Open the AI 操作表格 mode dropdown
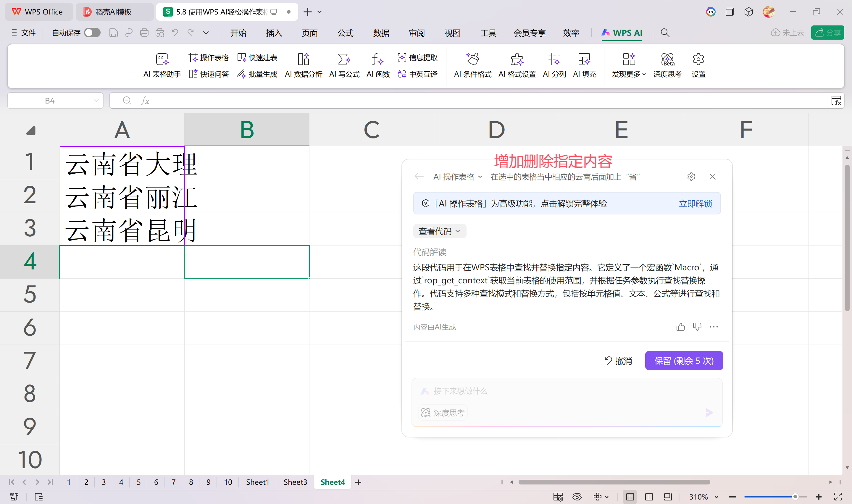This screenshot has height=504, width=852. 457,177
